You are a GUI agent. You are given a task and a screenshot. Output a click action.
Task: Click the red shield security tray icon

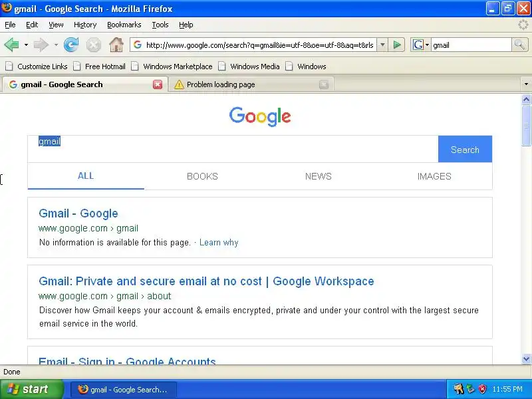click(x=482, y=389)
